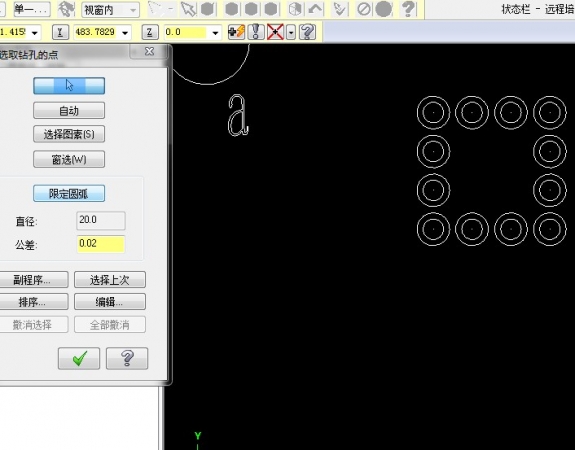Screen dimensions: 575x450
Task: Open the coordinate bar help question icon
Action: pyautogui.click(x=308, y=32)
